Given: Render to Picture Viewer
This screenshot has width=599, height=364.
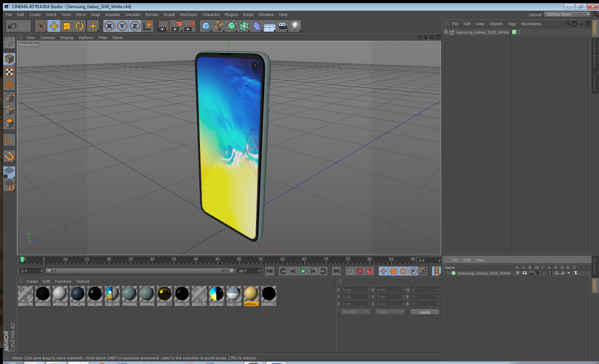Looking at the screenshot, I should pyautogui.click(x=176, y=26).
